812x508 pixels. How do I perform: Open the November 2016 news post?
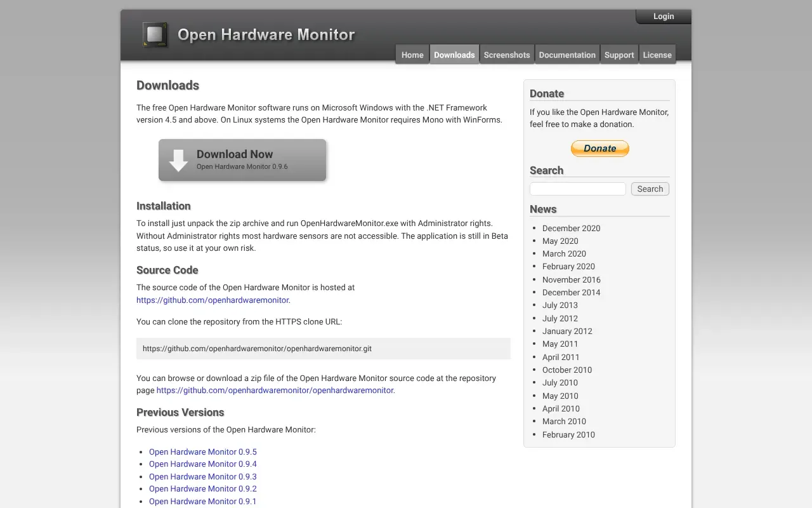571,279
